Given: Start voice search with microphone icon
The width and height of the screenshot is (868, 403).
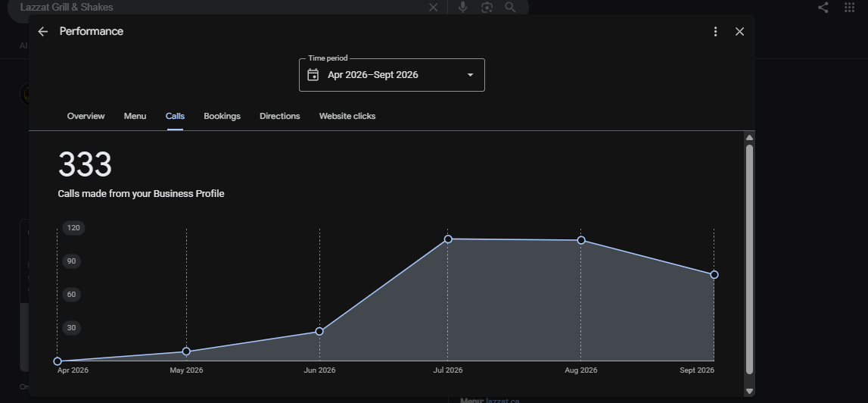Looking at the screenshot, I should [x=463, y=8].
